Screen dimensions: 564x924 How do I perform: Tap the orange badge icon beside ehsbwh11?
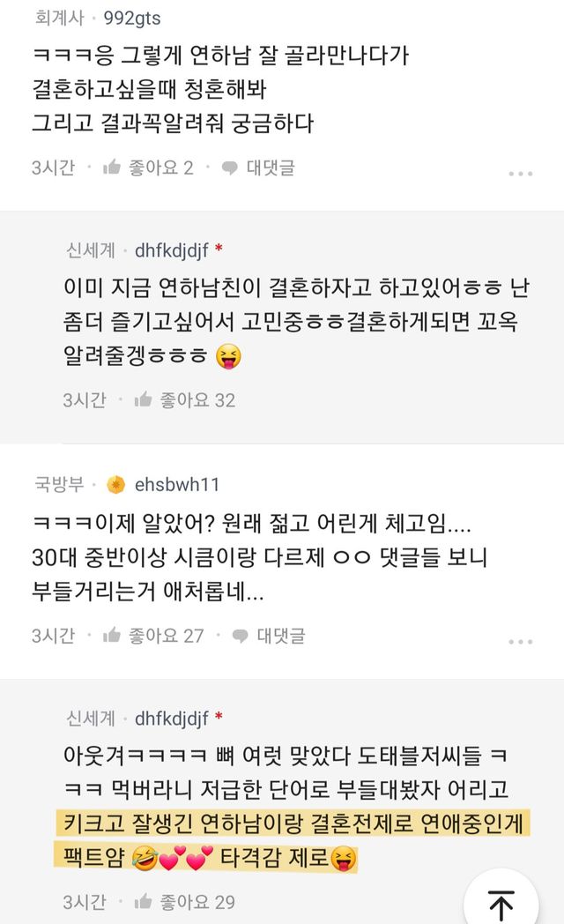[x=115, y=484]
